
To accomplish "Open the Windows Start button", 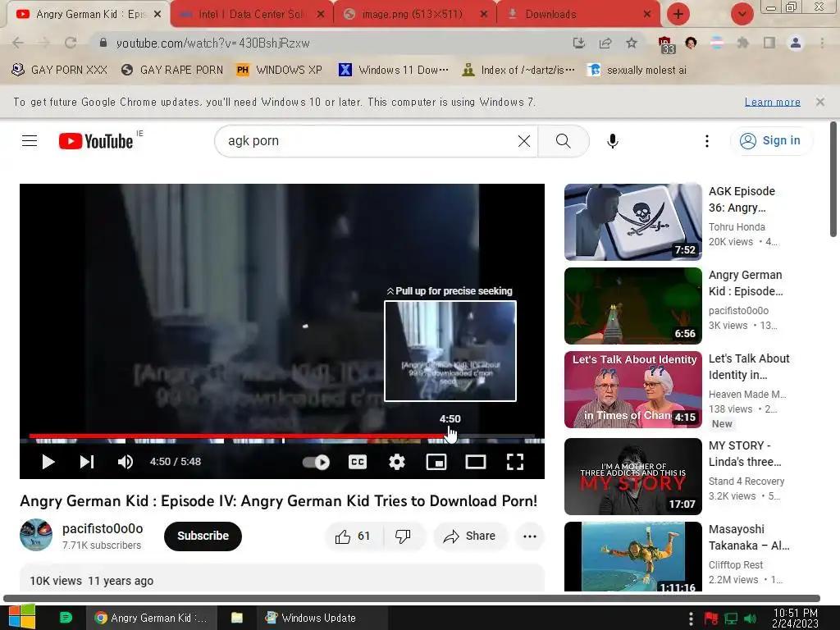I will coord(22,617).
